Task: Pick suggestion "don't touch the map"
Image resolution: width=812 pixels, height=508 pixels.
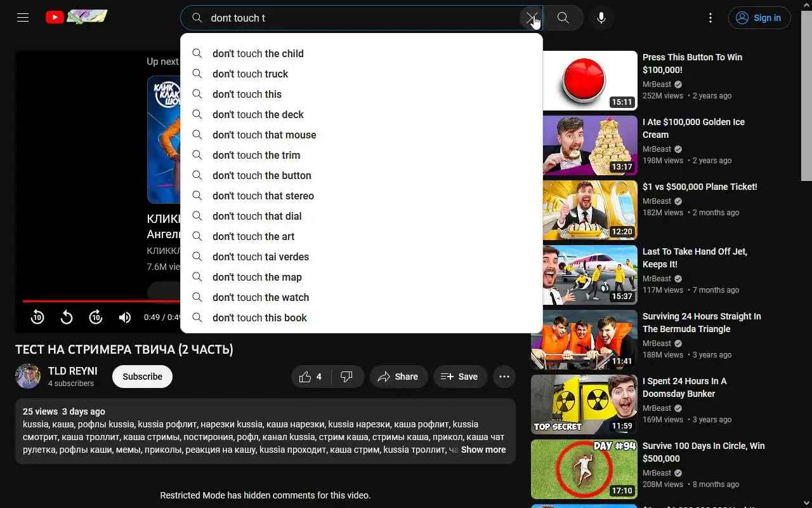Action: click(x=362, y=277)
